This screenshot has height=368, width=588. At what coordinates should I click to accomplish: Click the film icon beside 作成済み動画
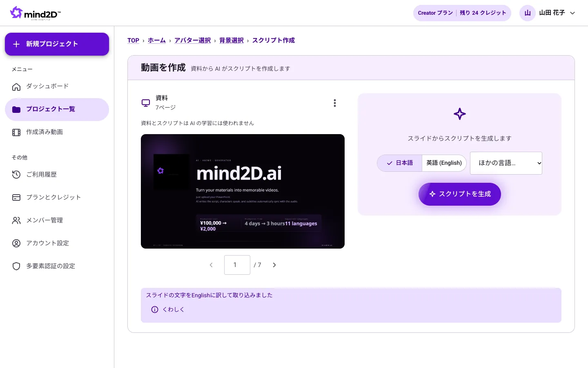(x=16, y=132)
